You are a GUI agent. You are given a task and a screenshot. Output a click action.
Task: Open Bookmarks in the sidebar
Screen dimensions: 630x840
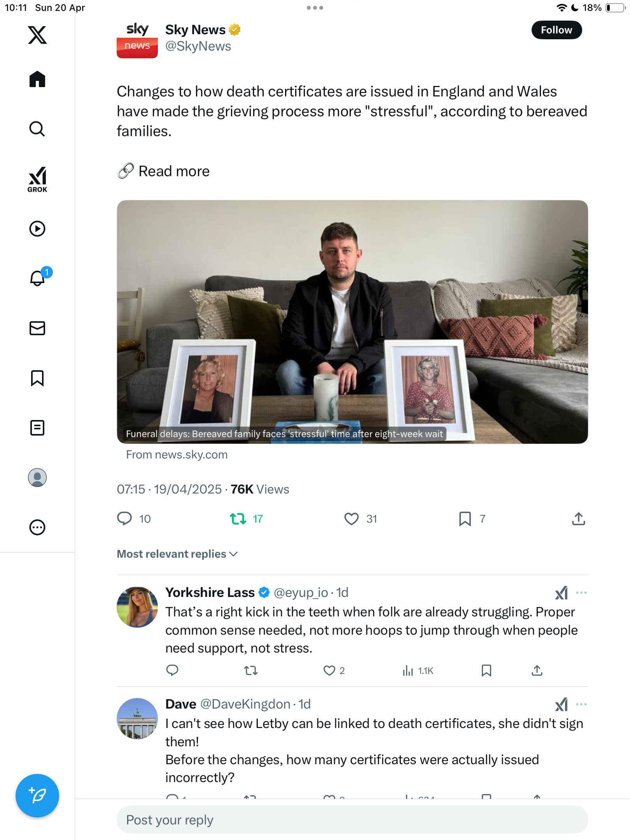pos(37,378)
